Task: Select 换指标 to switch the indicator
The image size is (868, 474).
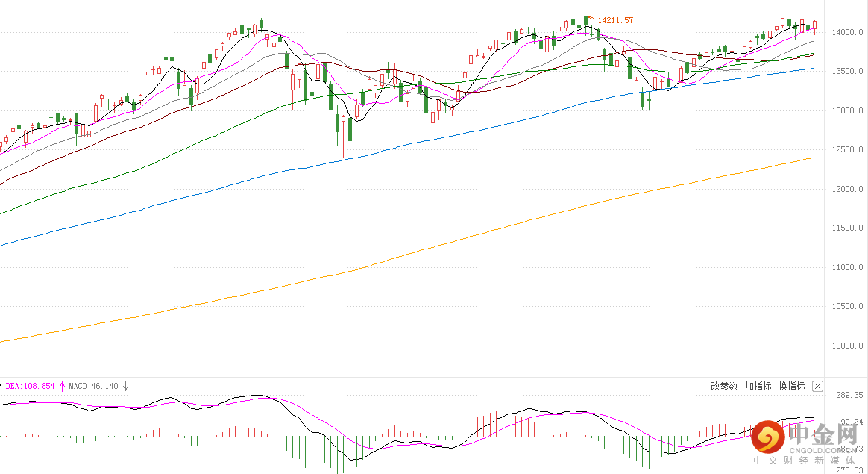Action: pyautogui.click(x=792, y=387)
